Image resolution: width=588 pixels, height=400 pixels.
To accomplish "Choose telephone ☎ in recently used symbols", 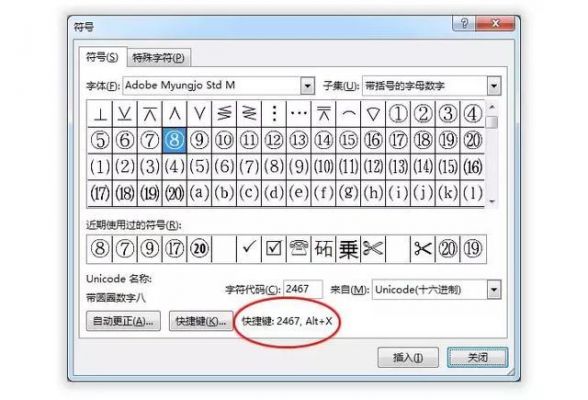I will point(298,249).
